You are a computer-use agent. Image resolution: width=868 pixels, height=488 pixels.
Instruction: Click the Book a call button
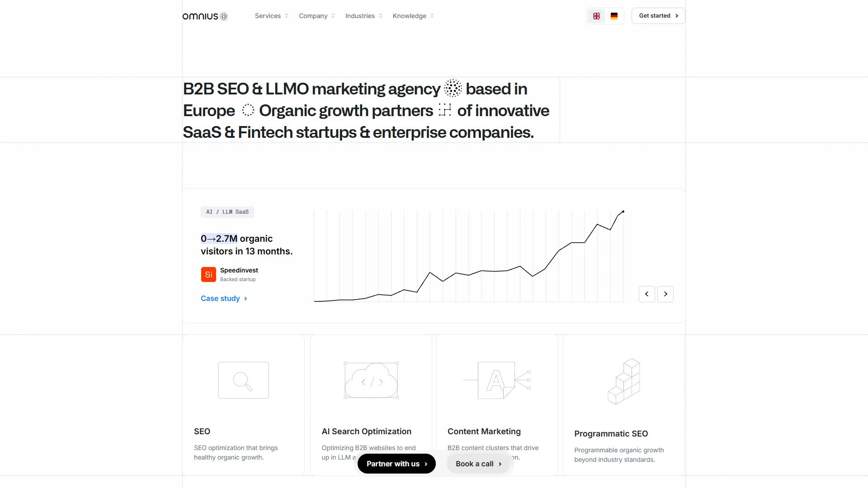tap(478, 464)
